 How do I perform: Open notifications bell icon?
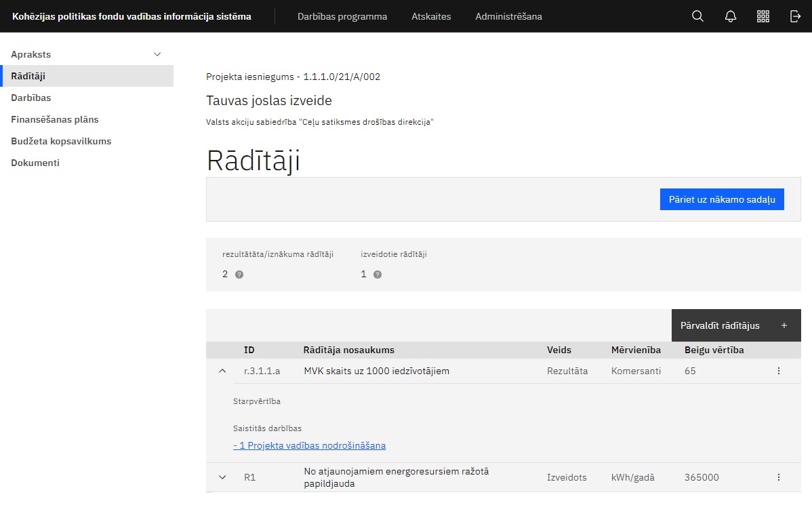730,16
